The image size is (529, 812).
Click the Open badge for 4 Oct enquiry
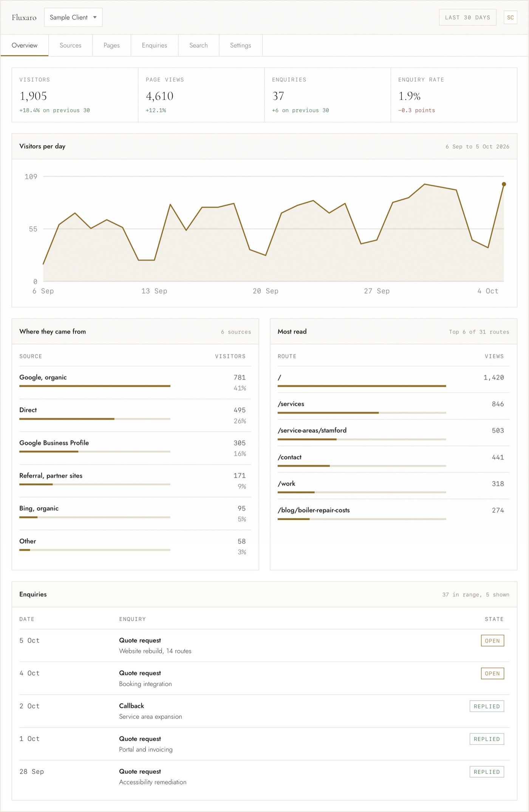492,674
